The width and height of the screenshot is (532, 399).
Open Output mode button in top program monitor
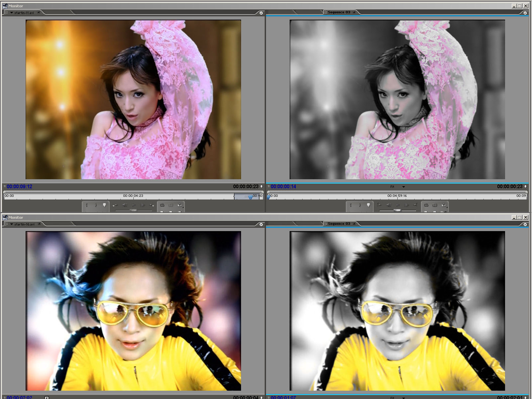click(x=444, y=205)
